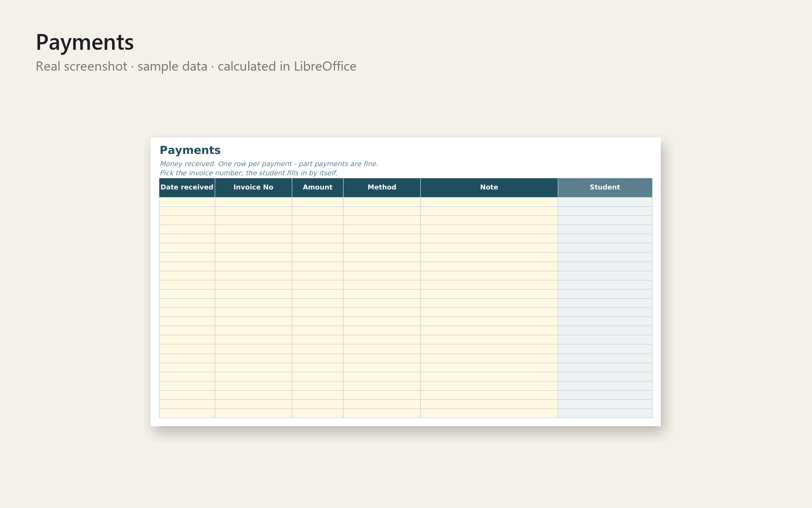Click the "Payments" title in the spreadsheet
This screenshot has width=812, height=508.
click(190, 150)
